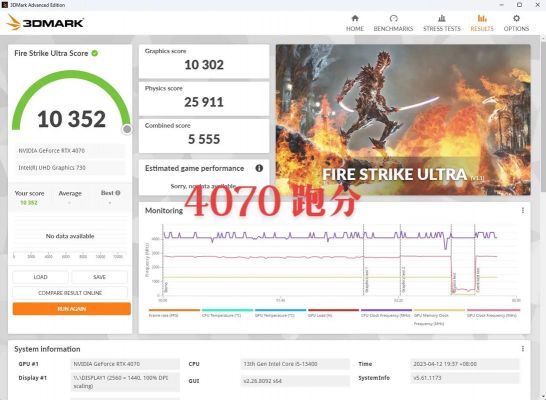Viewport: 546px width, 400px height.
Task: Click the GPU #1 value field
Action: click(x=125, y=364)
